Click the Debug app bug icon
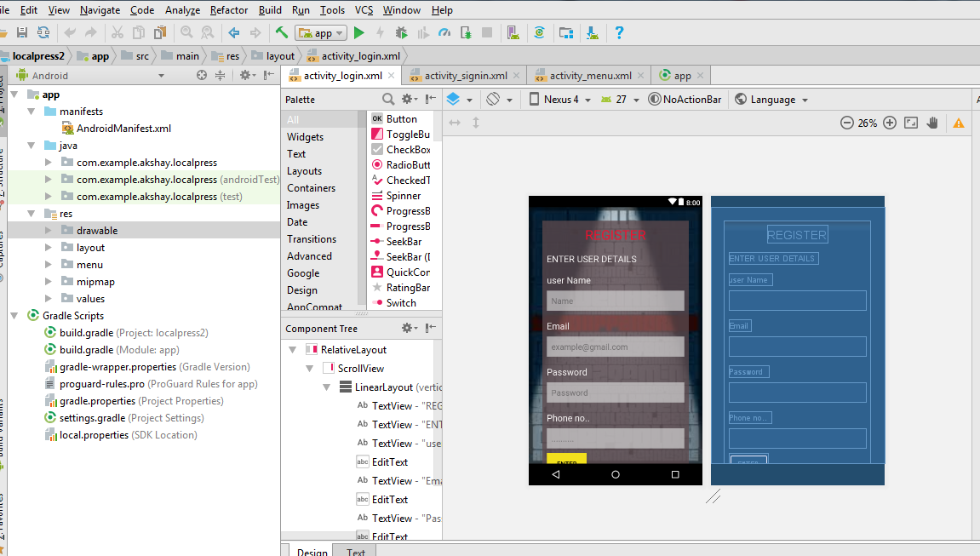 401,33
